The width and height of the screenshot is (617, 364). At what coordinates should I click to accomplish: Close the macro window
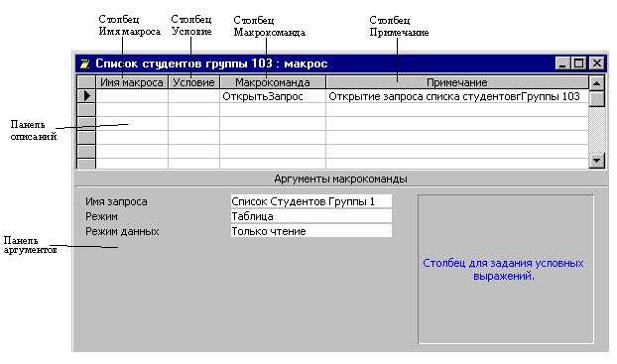[597, 63]
